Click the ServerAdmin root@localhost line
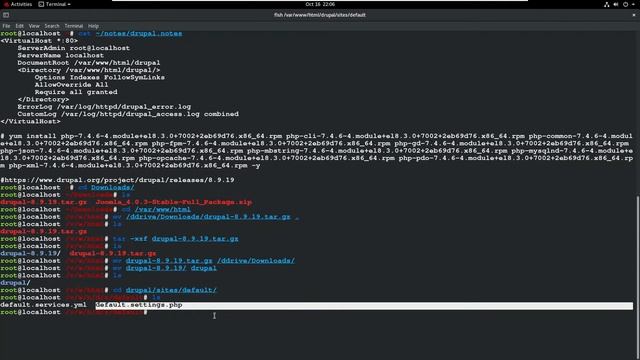The width and height of the screenshot is (640, 360). click(73, 48)
